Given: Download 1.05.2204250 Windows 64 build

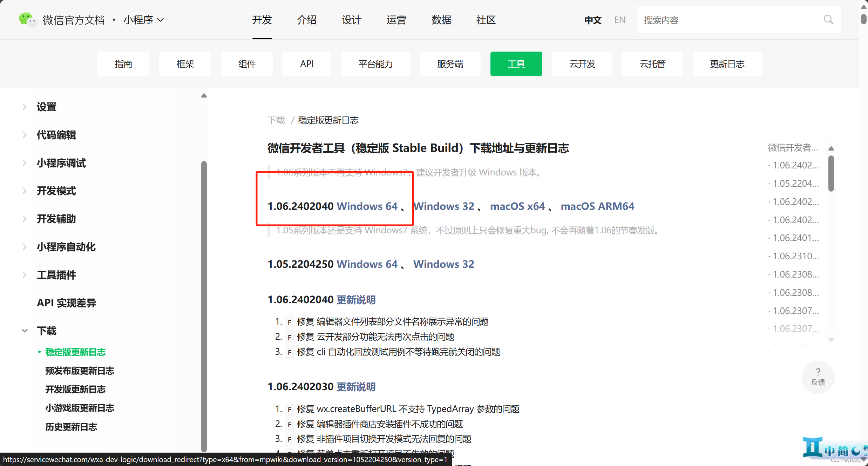Looking at the screenshot, I should (x=367, y=264).
